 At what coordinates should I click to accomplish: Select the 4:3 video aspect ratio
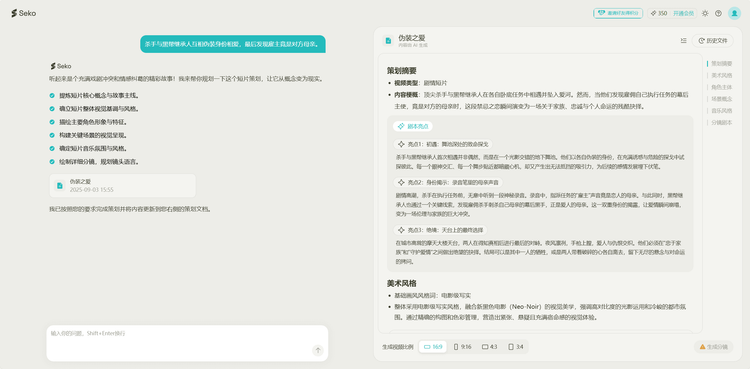[489, 347]
